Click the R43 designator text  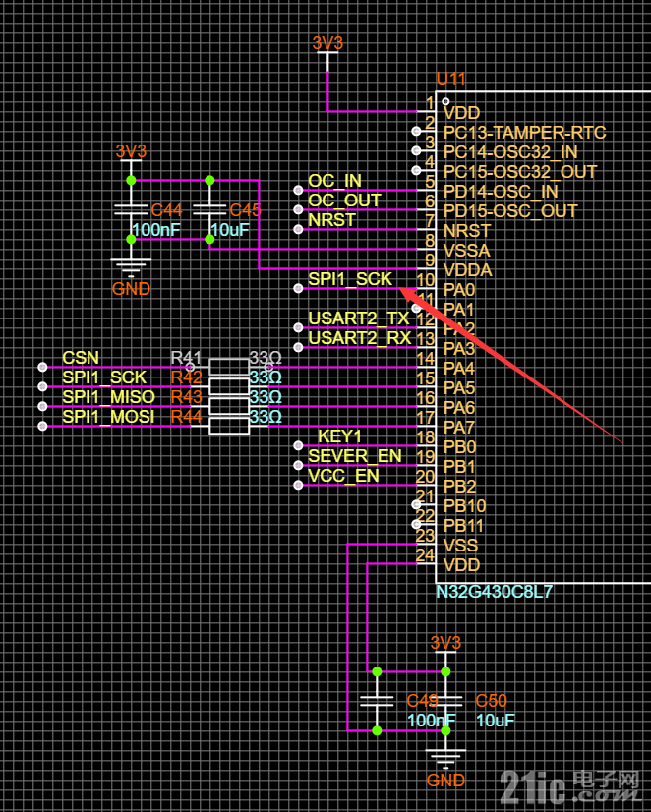tap(187, 397)
